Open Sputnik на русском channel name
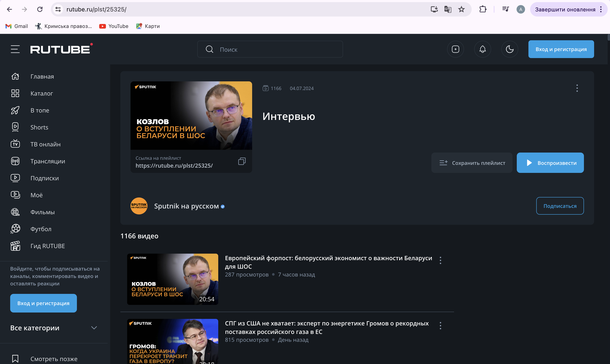610x364 pixels. pyautogui.click(x=186, y=206)
